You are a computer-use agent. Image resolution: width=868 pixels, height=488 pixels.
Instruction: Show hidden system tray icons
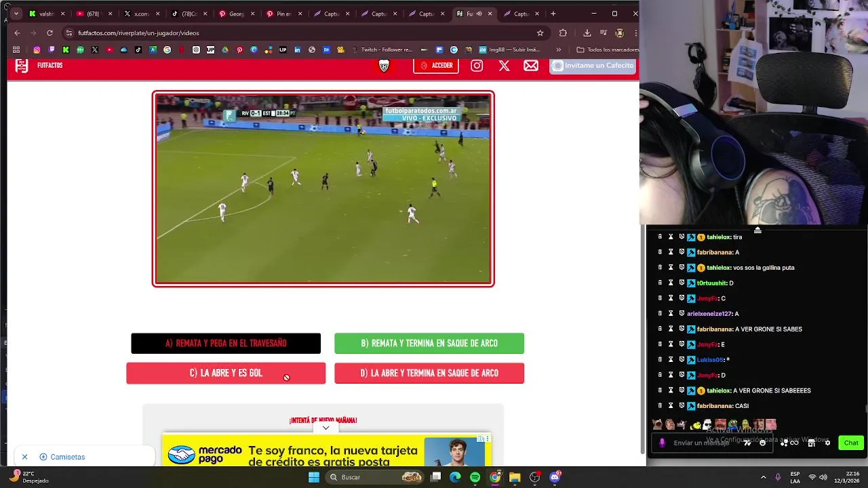click(763, 477)
